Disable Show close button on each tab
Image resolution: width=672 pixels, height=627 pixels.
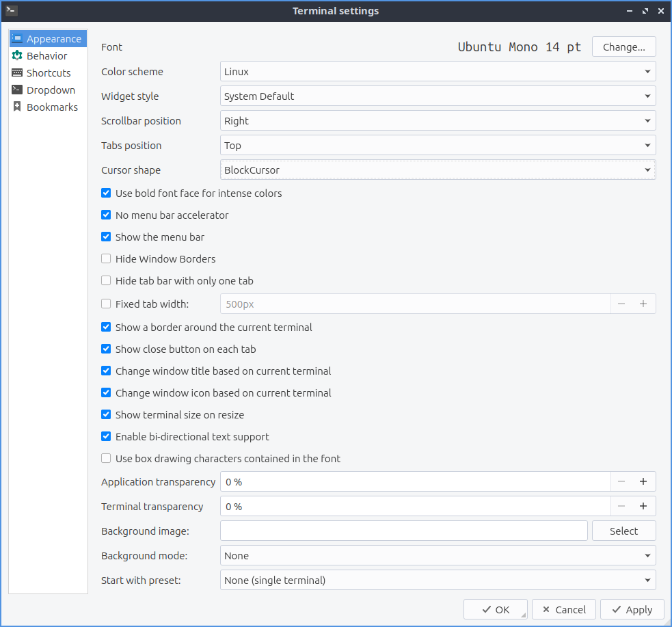(x=106, y=349)
